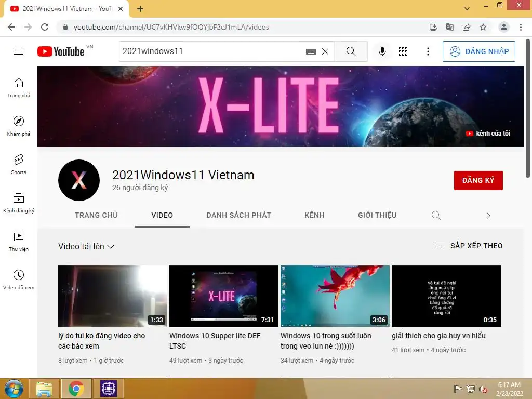The height and width of the screenshot is (399, 532).
Task: Show more channel tabs with right chevron
Action: click(488, 216)
